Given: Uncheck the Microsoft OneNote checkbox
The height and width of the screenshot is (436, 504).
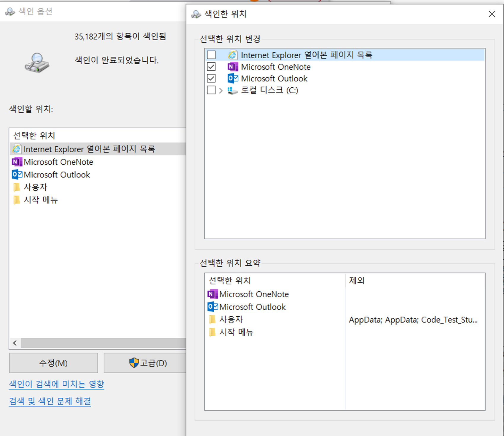Looking at the screenshot, I should coord(211,67).
